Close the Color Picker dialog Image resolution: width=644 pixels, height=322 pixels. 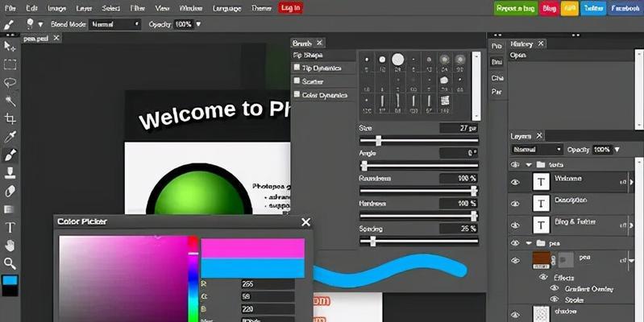click(305, 221)
